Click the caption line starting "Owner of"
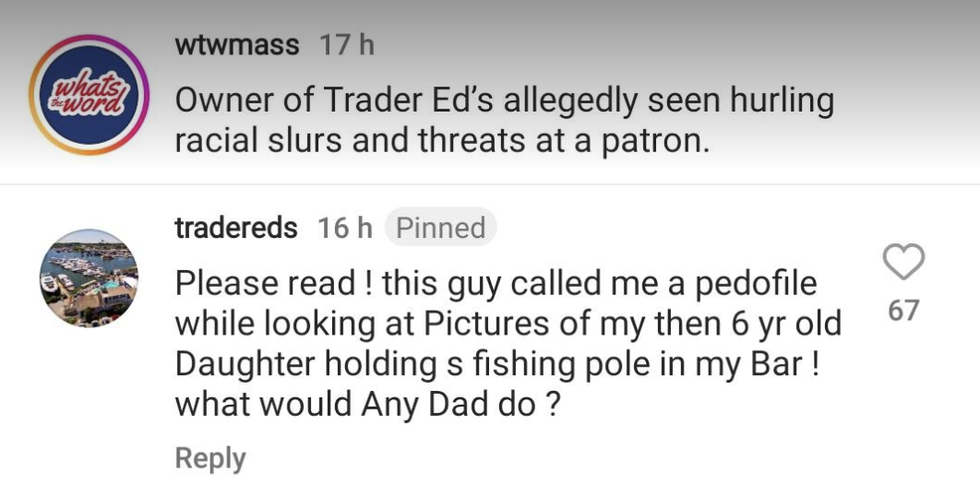Image resolution: width=980 pixels, height=496 pixels. 504,100
